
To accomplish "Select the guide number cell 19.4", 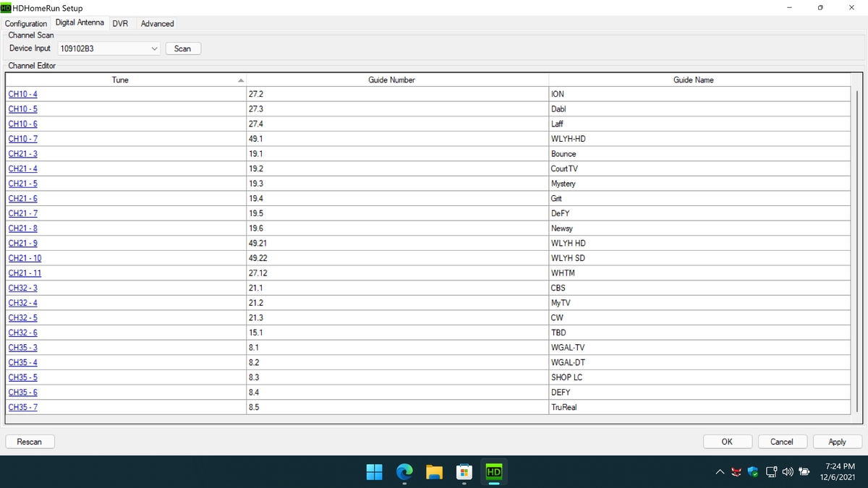I will [x=397, y=199].
